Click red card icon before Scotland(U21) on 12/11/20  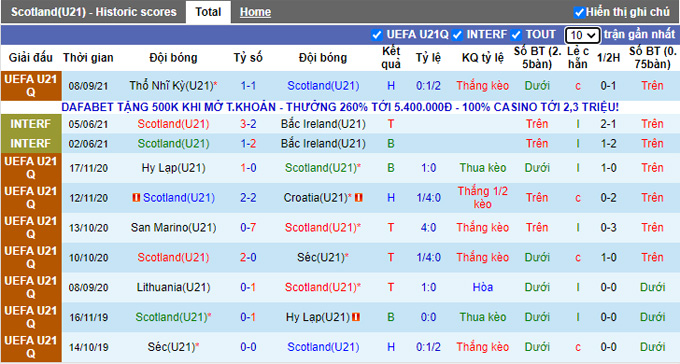136,198
